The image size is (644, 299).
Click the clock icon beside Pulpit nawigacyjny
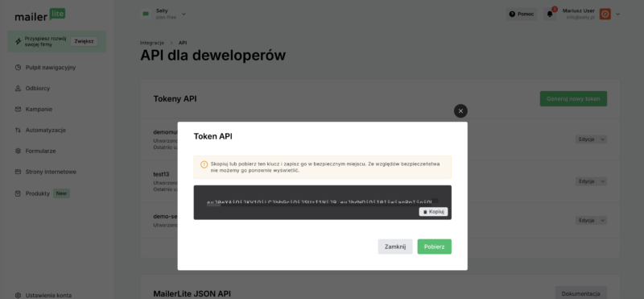[18, 68]
